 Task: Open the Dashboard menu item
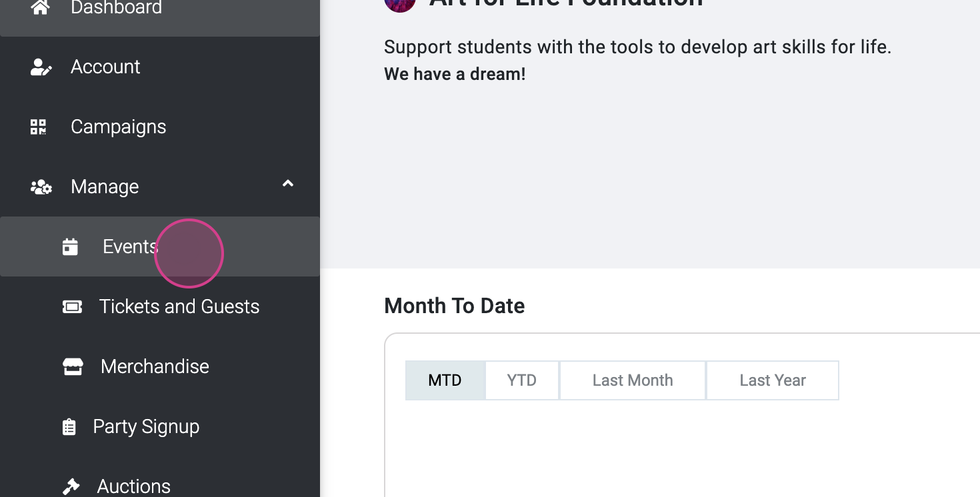click(x=116, y=8)
